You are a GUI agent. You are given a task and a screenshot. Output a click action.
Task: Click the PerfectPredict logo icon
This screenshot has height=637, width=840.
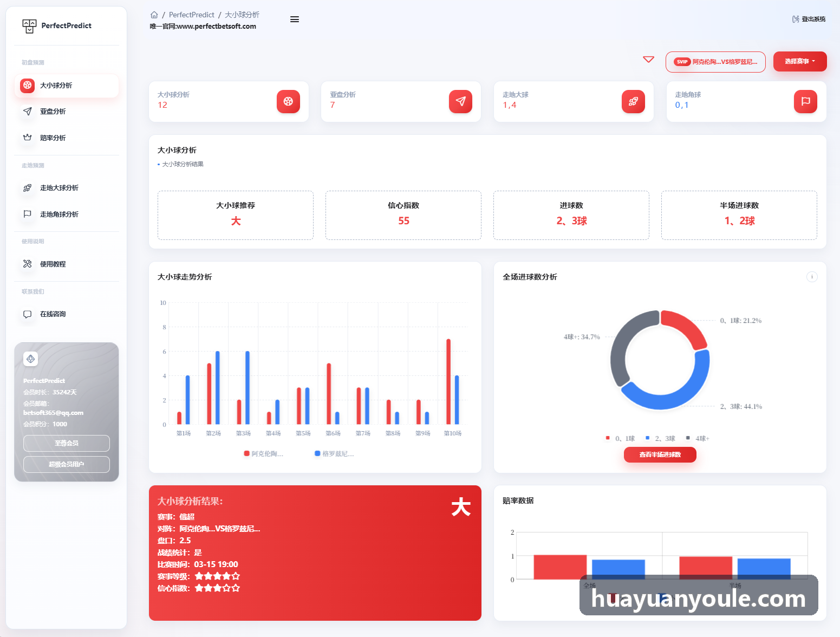click(x=29, y=26)
